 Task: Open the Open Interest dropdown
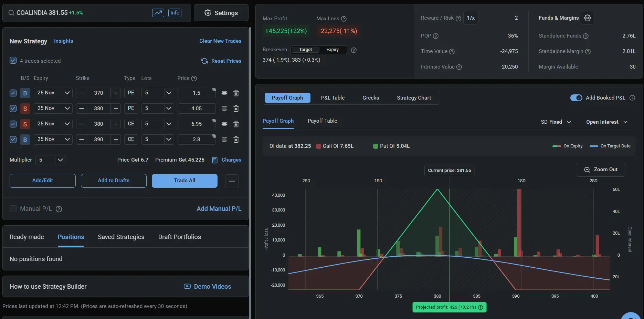(607, 122)
